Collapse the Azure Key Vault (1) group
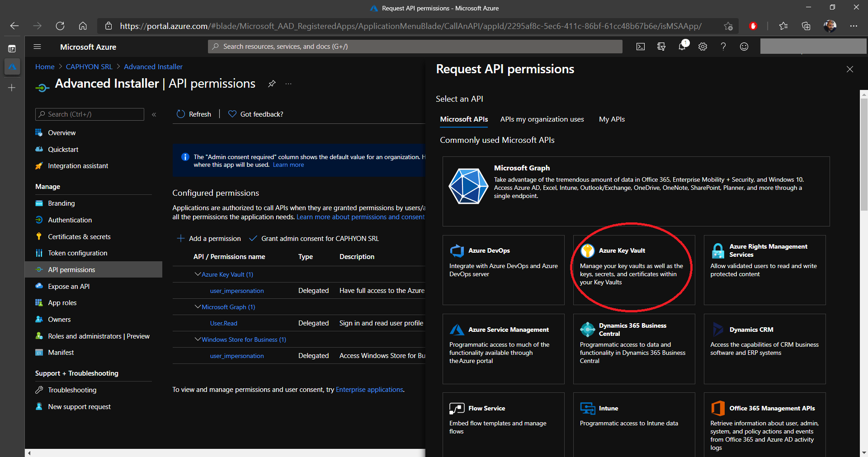 (x=198, y=274)
